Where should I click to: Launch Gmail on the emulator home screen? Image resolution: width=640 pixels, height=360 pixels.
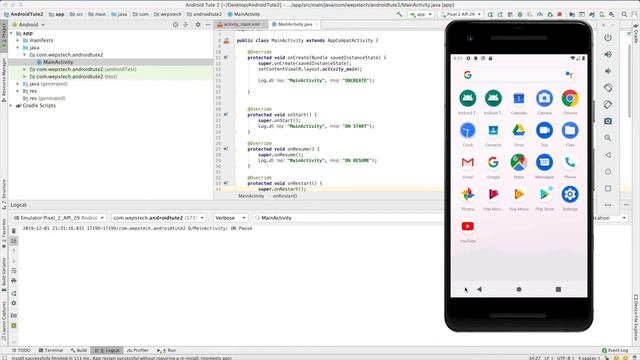point(468,162)
